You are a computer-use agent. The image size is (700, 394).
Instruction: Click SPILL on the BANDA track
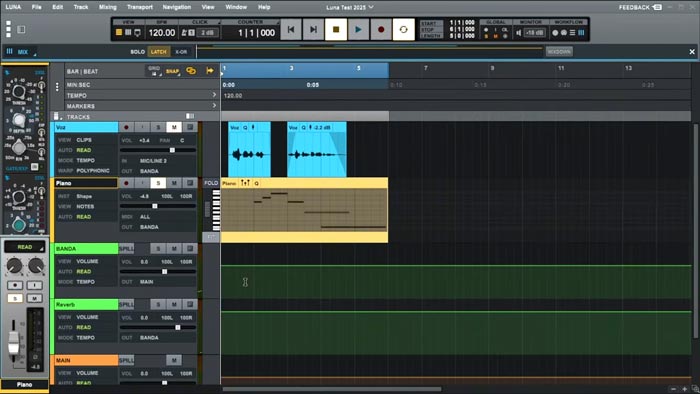point(126,249)
